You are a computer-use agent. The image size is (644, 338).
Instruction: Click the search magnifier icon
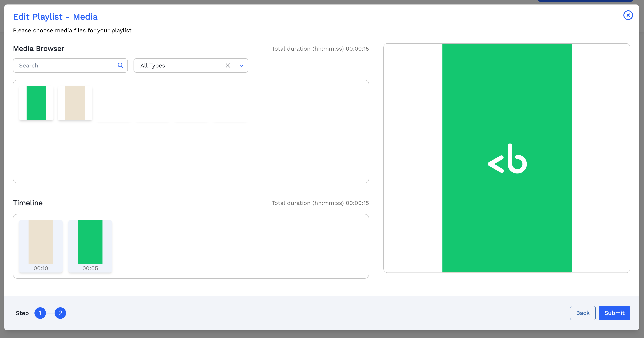(x=120, y=65)
